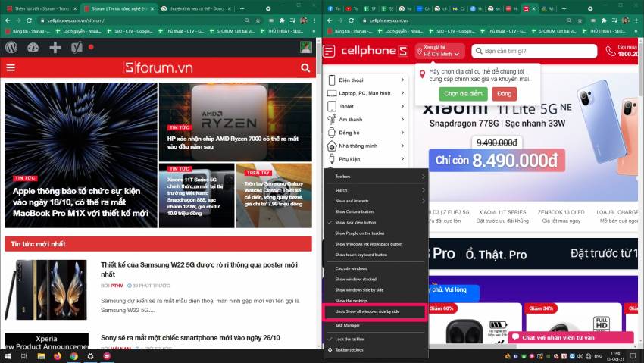Click the CellphoneS logo
The height and width of the screenshot is (363, 644).
(x=374, y=51)
